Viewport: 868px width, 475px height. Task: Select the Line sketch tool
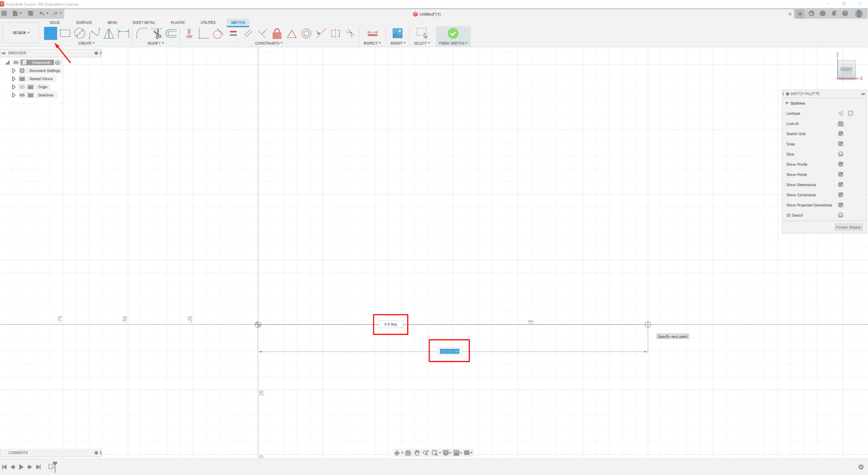click(50, 33)
